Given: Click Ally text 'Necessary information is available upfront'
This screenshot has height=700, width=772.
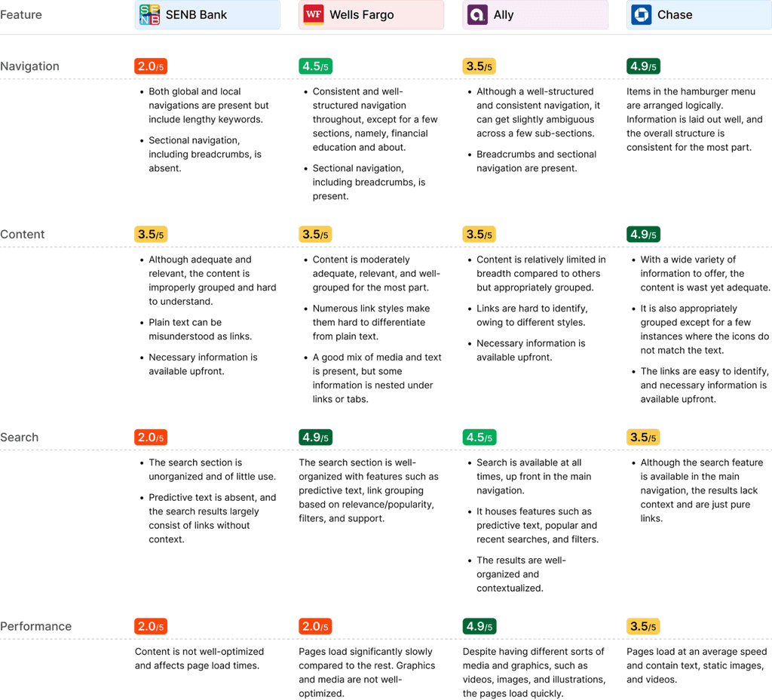Looking at the screenshot, I should point(531,350).
